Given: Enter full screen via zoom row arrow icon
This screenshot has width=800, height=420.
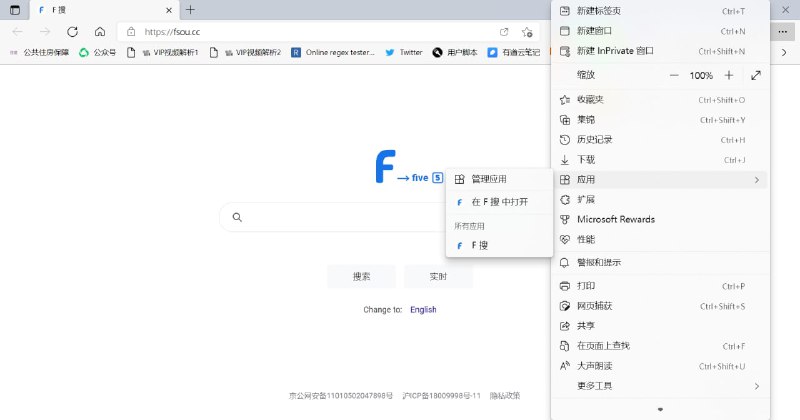Looking at the screenshot, I should click(x=756, y=75).
